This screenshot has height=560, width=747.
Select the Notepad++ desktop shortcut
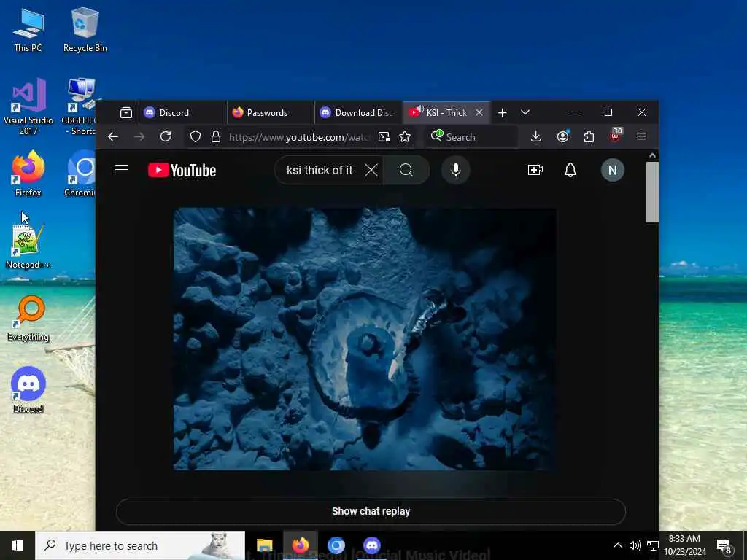tap(28, 246)
